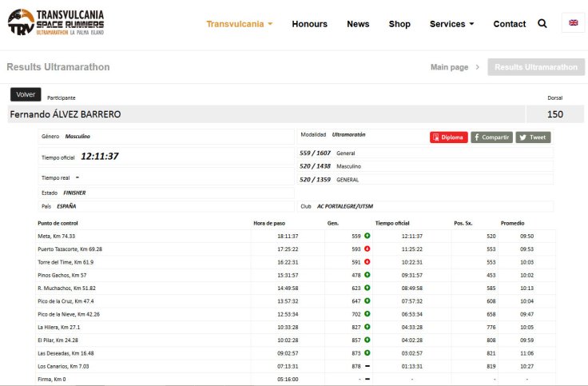Expand the Transvulcania dropdown menu
Screen dimensions: 588x386
pos(239,24)
